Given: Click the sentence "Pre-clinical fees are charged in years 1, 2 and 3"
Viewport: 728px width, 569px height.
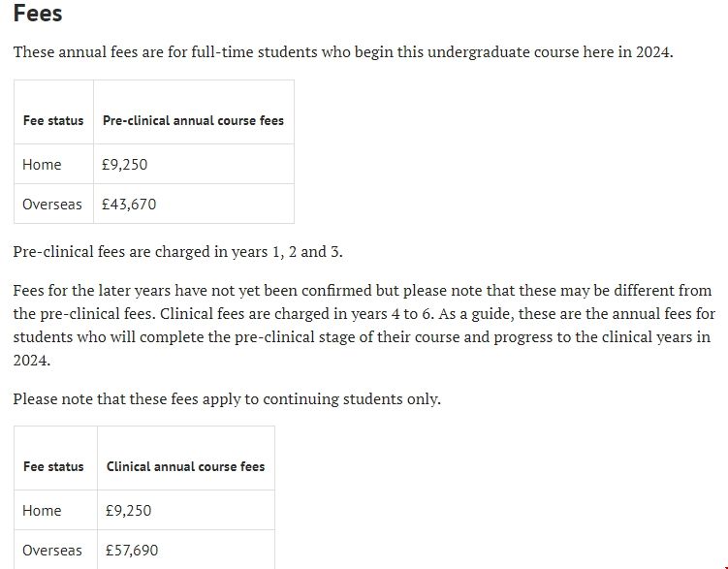Looking at the screenshot, I should coord(177,252).
